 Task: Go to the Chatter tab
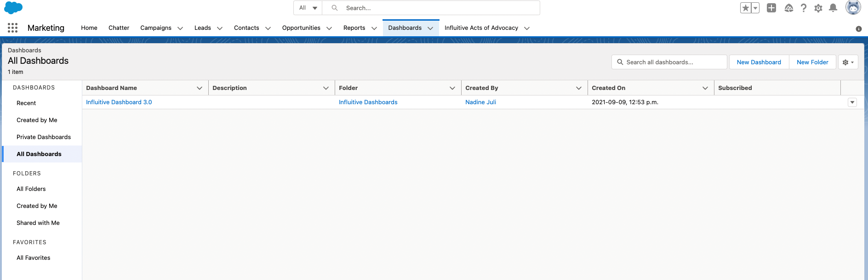click(x=119, y=28)
